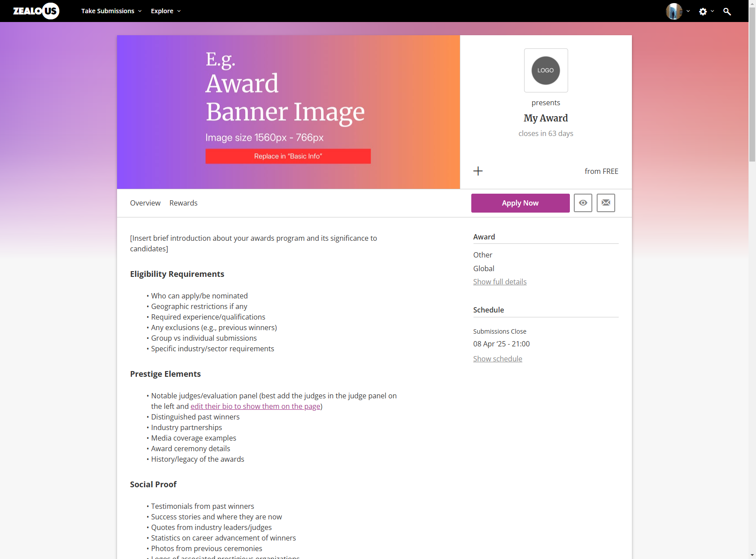Click 'Group vs individual submissions' bullet
This screenshot has height=559, width=756.
point(204,338)
